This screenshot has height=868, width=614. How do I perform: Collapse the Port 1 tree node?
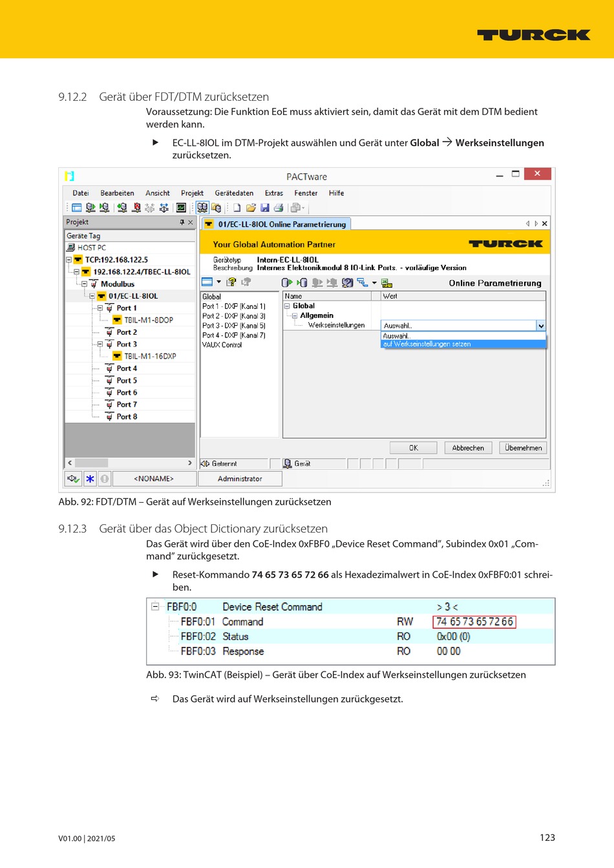click(x=100, y=308)
